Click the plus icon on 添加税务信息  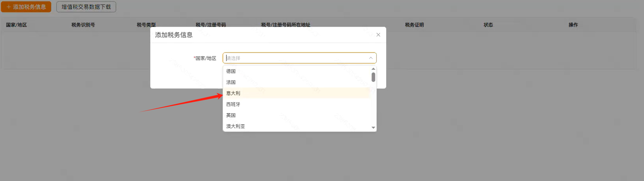click(x=9, y=7)
